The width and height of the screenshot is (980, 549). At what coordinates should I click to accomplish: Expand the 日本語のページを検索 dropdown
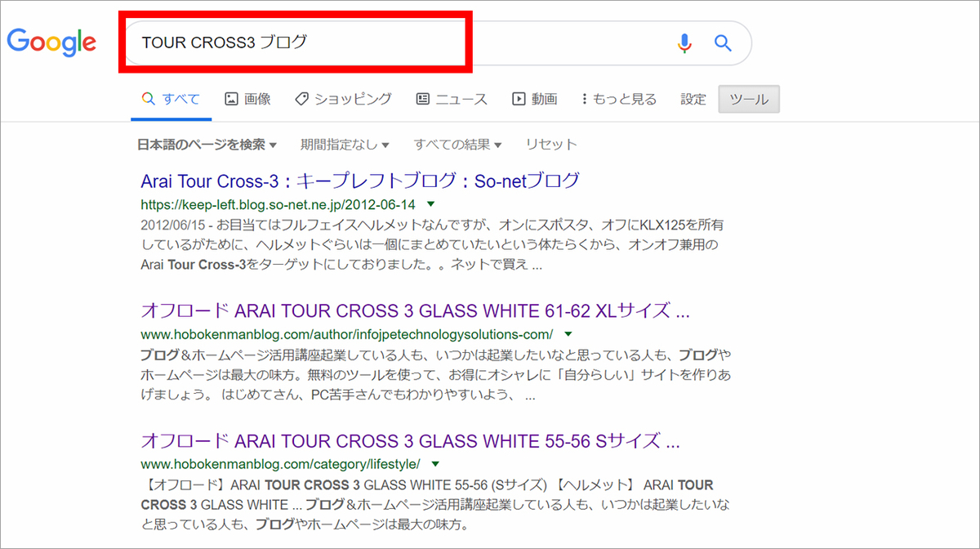[x=207, y=145]
